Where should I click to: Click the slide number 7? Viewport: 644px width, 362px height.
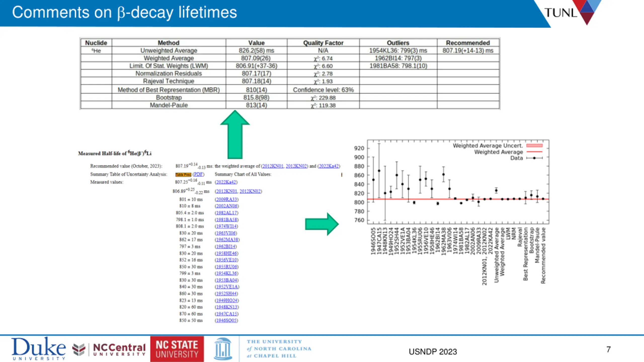[x=608, y=349]
